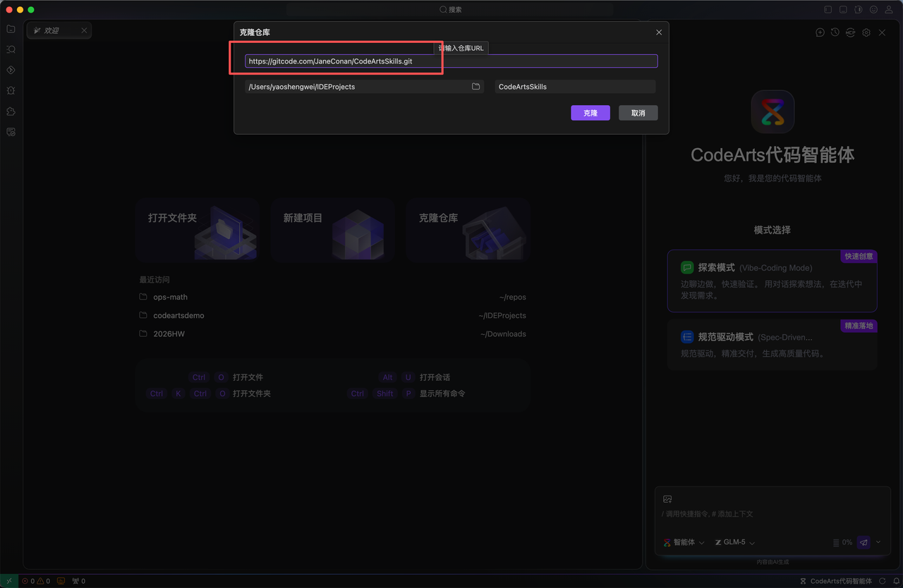Click the 打开文件夹 card
This screenshot has width=903, height=588.
(198, 230)
